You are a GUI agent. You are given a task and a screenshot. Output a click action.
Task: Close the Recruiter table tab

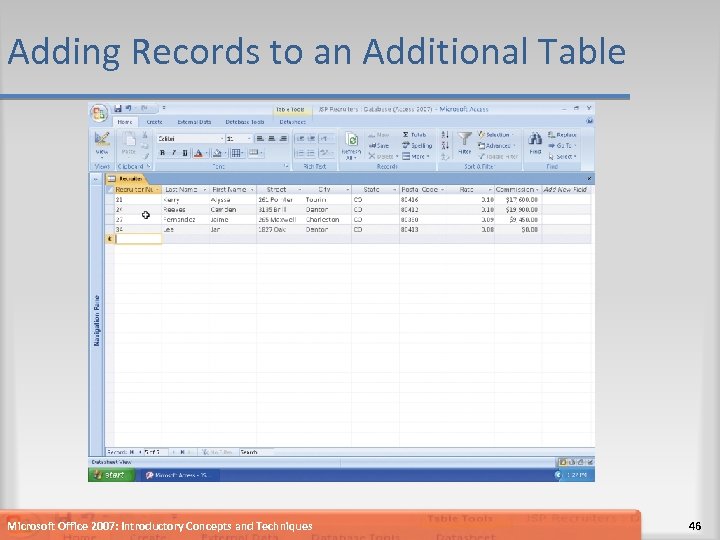[x=589, y=179]
